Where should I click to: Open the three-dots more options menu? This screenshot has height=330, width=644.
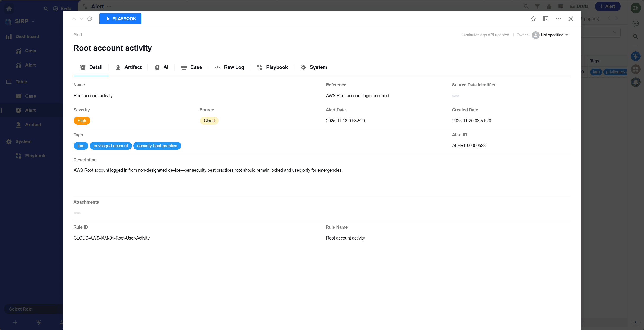click(x=558, y=19)
